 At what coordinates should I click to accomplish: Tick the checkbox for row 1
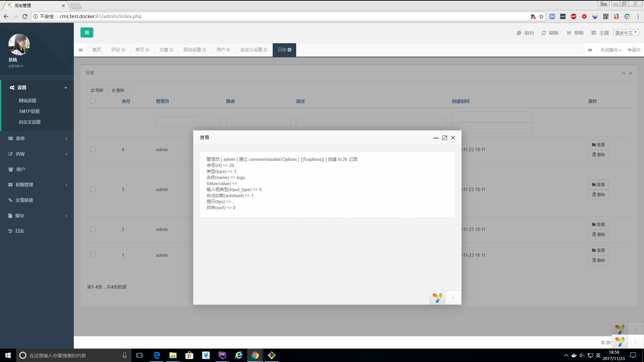(x=93, y=255)
